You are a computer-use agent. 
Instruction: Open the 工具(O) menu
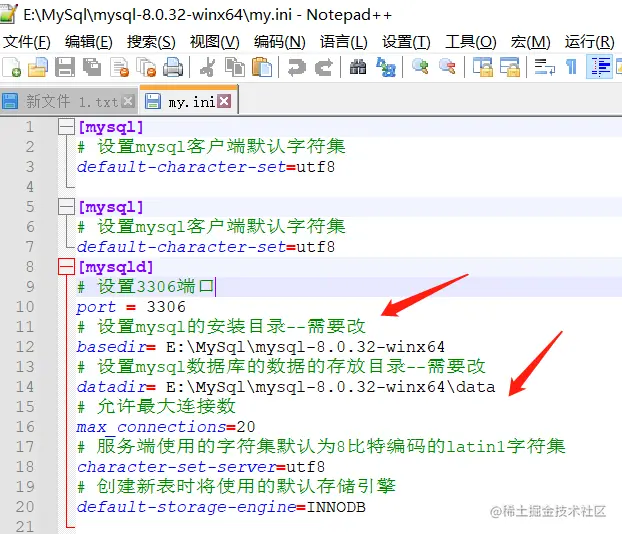(471, 42)
